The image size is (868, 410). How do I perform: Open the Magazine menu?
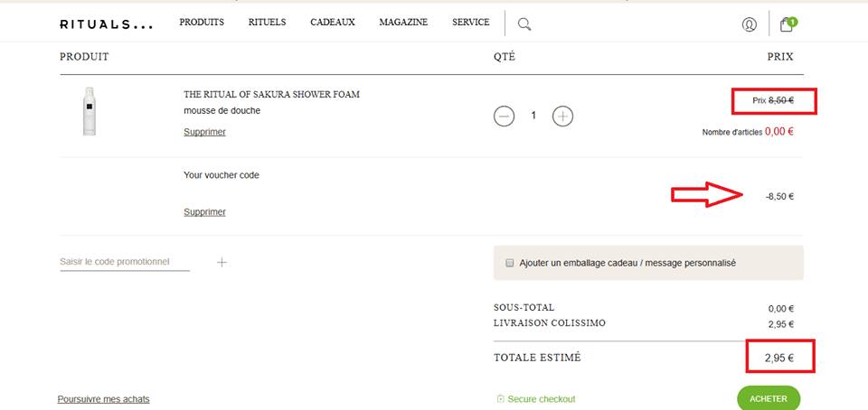(x=403, y=22)
